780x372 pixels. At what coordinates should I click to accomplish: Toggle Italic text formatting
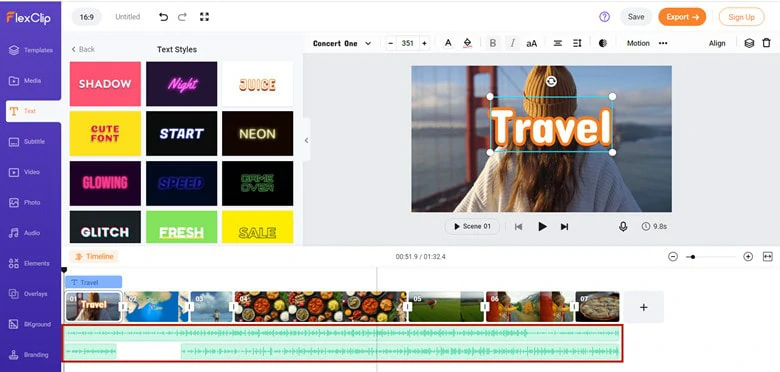512,43
